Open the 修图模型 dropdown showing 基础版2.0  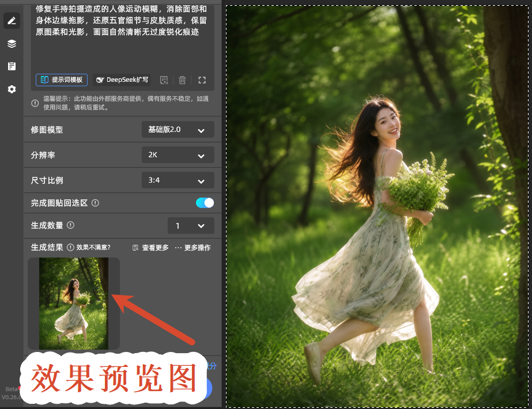178,130
